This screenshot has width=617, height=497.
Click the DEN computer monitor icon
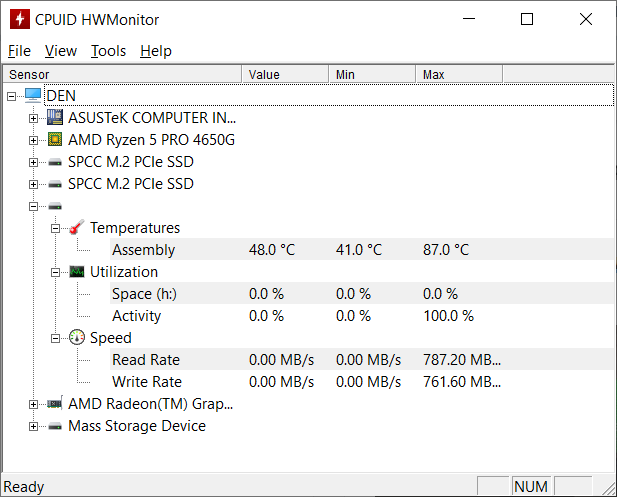[x=33, y=96]
